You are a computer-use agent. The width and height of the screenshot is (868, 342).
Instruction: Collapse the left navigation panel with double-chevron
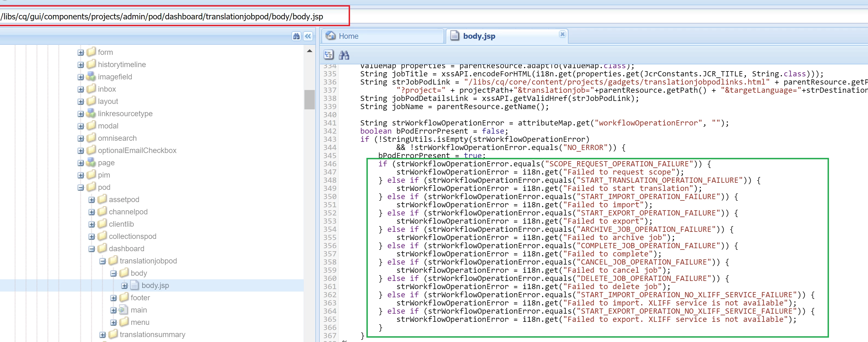tap(308, 36)
